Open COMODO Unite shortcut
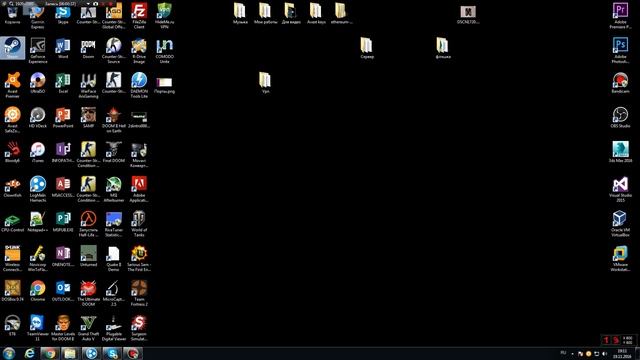This screenshot has width=640, height=360. (164, 50)
